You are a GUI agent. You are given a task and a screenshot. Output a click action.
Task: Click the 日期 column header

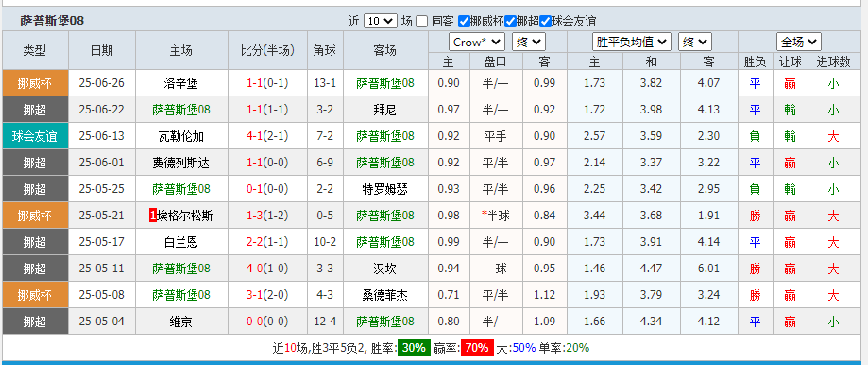(x=101, y=50)
